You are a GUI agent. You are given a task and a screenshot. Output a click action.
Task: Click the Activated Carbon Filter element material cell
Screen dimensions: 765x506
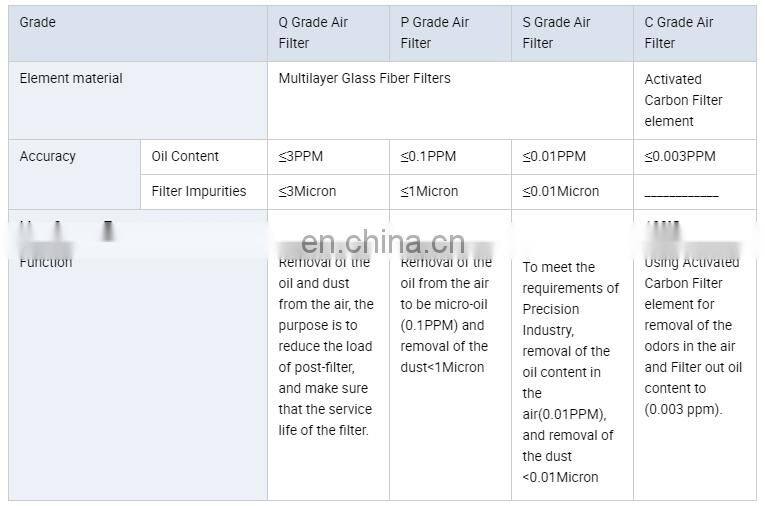point(683,100)
